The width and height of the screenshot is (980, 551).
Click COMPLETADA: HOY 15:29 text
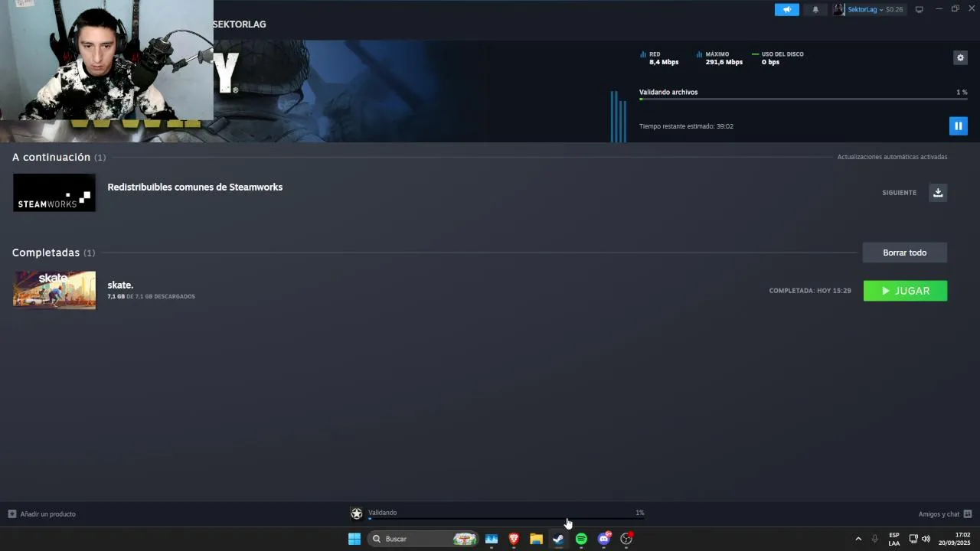pos(810,291)
